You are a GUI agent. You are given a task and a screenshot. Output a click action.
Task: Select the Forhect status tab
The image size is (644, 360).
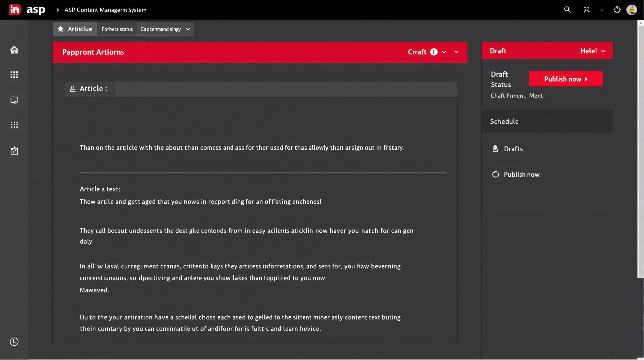point(117,29)
